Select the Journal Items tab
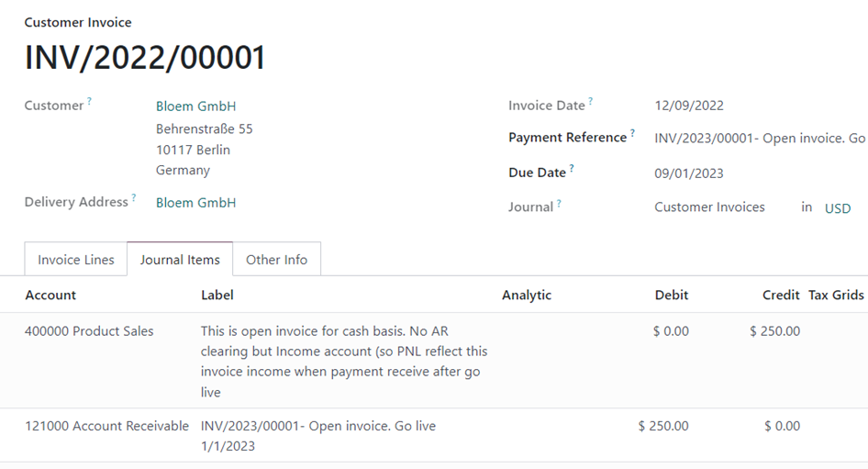The image size is (868, 469). point(180,259)
